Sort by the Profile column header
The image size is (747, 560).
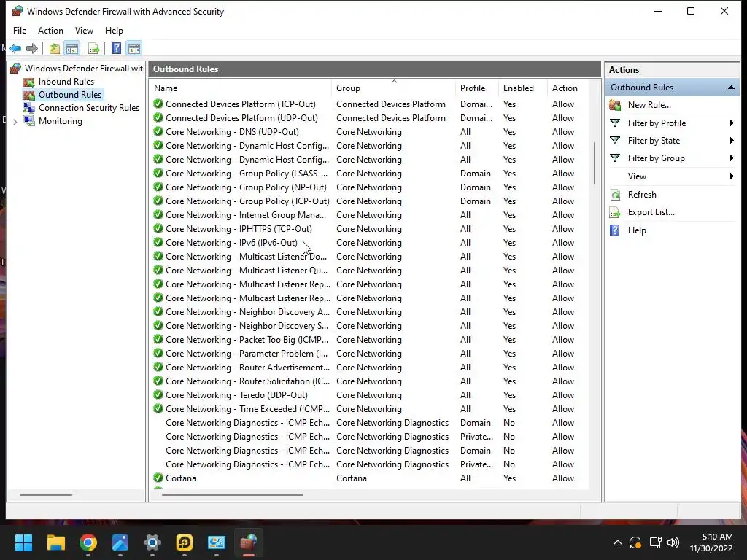click(477, 88)
